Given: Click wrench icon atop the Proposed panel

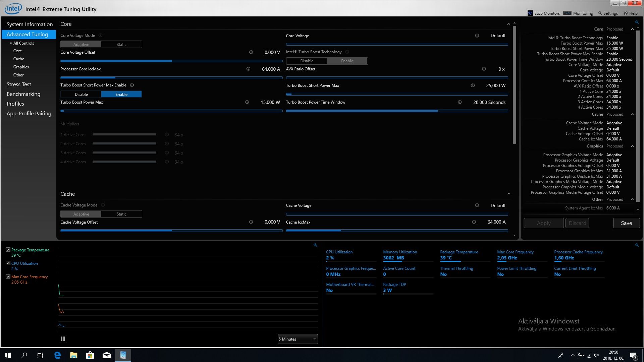Looking at the screenshot, I should point(637,22).
